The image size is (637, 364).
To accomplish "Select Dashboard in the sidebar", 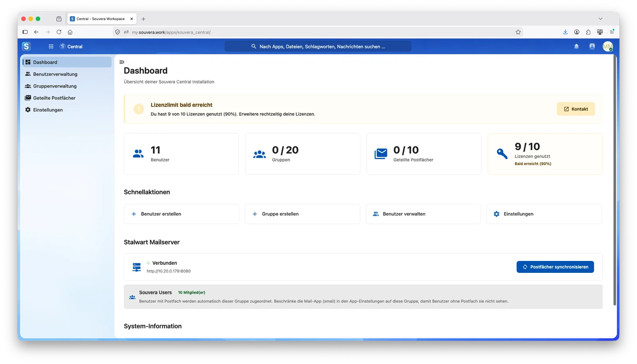I will click(x=67, y=62).
